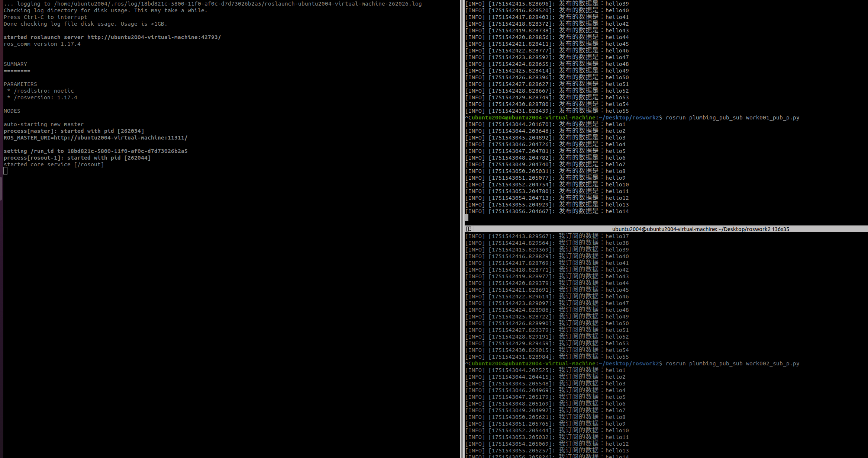Click the scroll handle on the left window edge
868x458 pixels.
(1, 188)
